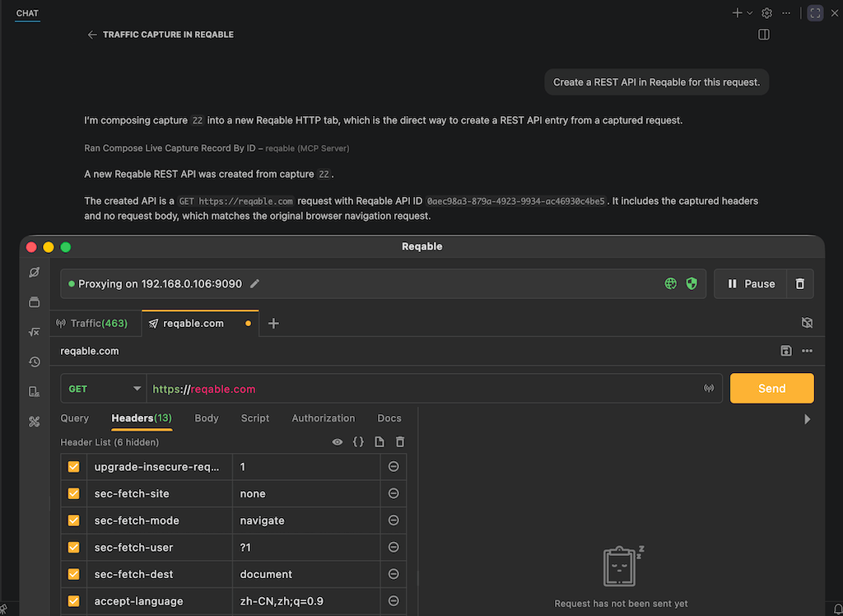Uncheck the sec-fetch-user header

[x=73, y=547]
